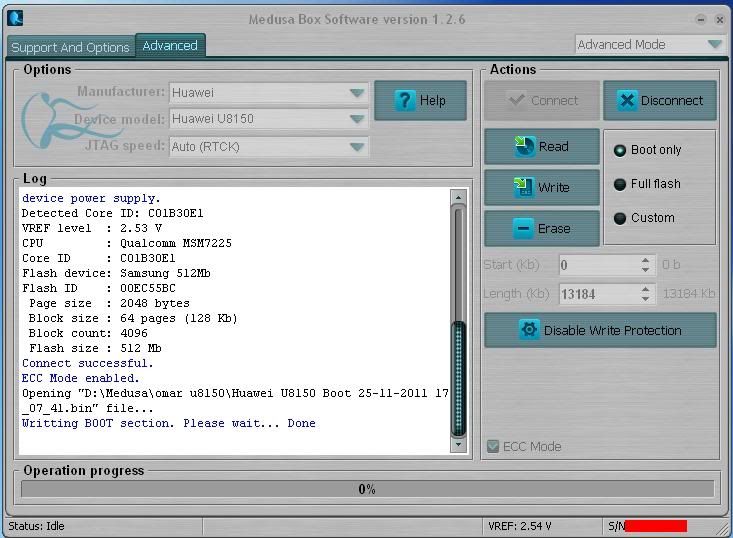Decrease the Start (Kb) value with down arrow
The height and width of the screenshot is (538, 733).
(646, 270)
